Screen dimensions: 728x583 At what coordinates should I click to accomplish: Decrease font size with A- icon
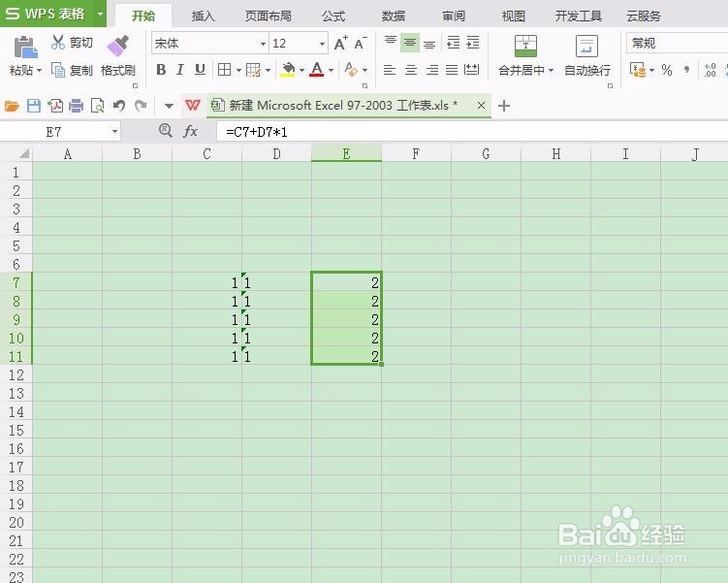click(x=361, y=44)
